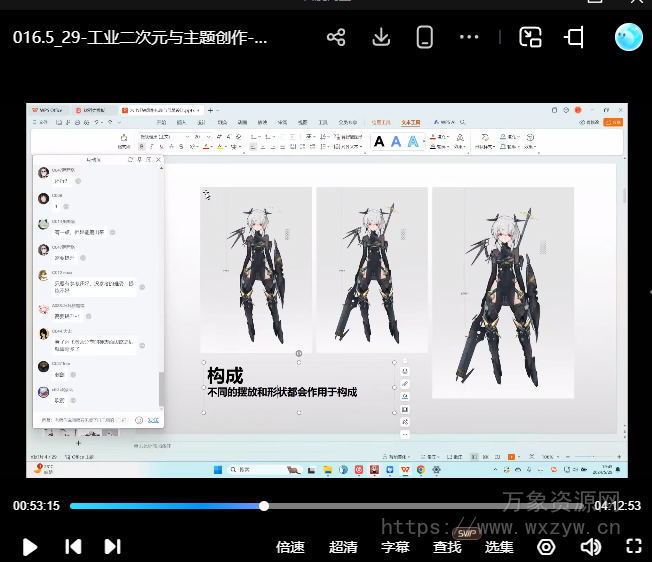Toggle fullscreen mode
The width and height of the screenshot is (652, 562).
pos(633,547)
